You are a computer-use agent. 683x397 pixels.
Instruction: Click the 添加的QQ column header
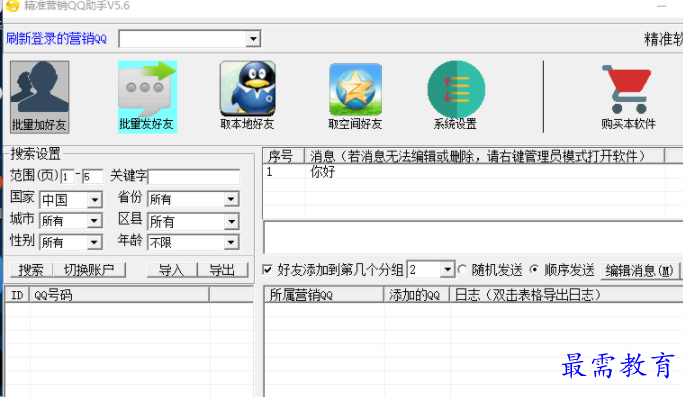tap(416, 295)
